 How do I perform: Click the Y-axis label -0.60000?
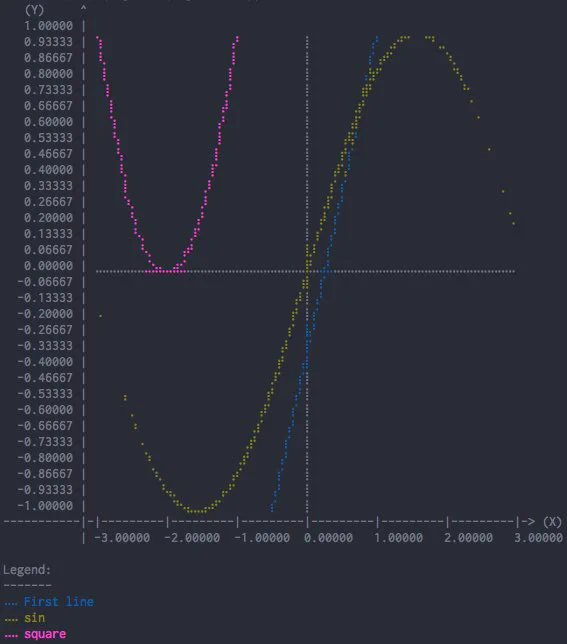point(45,410)
